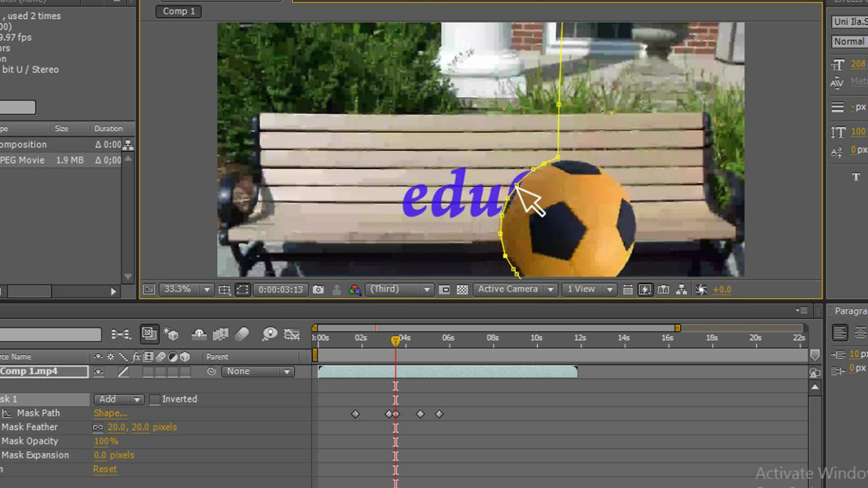Open the magnification 33.3% dropdown
This screenshot has width=868, height=488.
(x=187, y=289)
